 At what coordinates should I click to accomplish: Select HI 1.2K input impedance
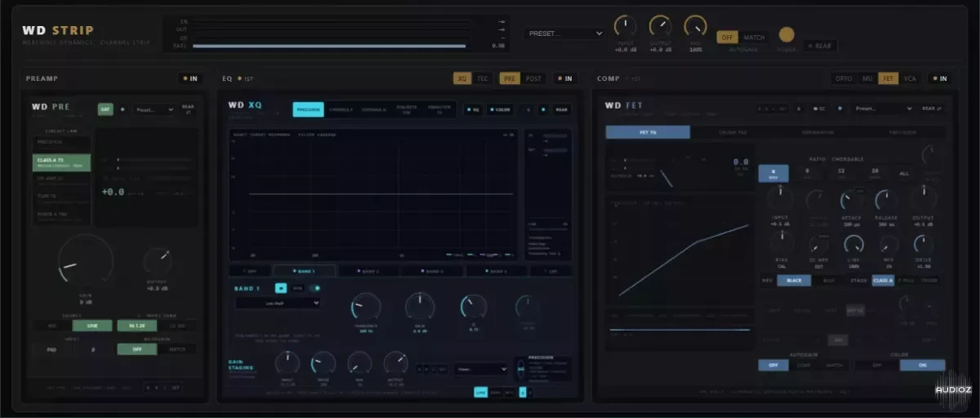coord(136,326)
